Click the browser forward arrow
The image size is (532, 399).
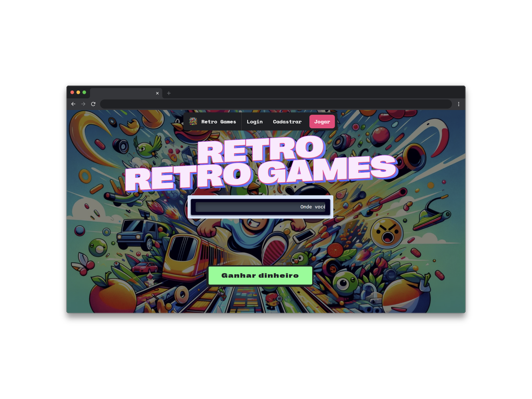[x=83, y=104]
